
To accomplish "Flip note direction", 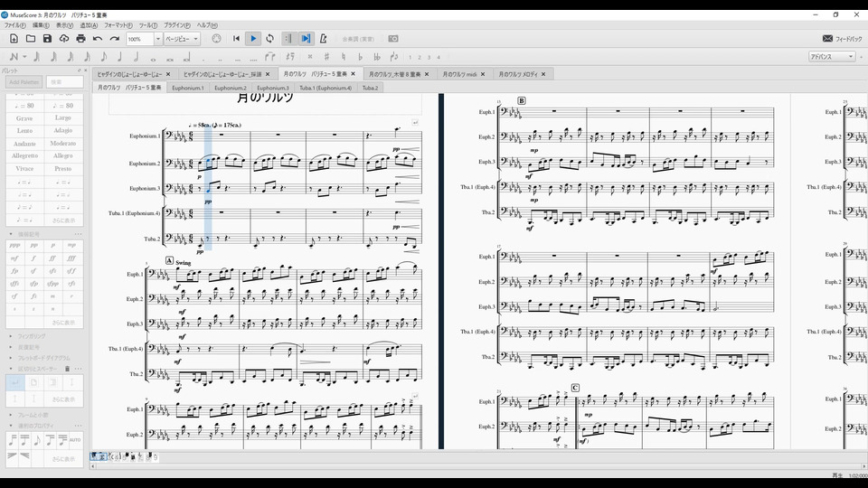I will [394, 56].
